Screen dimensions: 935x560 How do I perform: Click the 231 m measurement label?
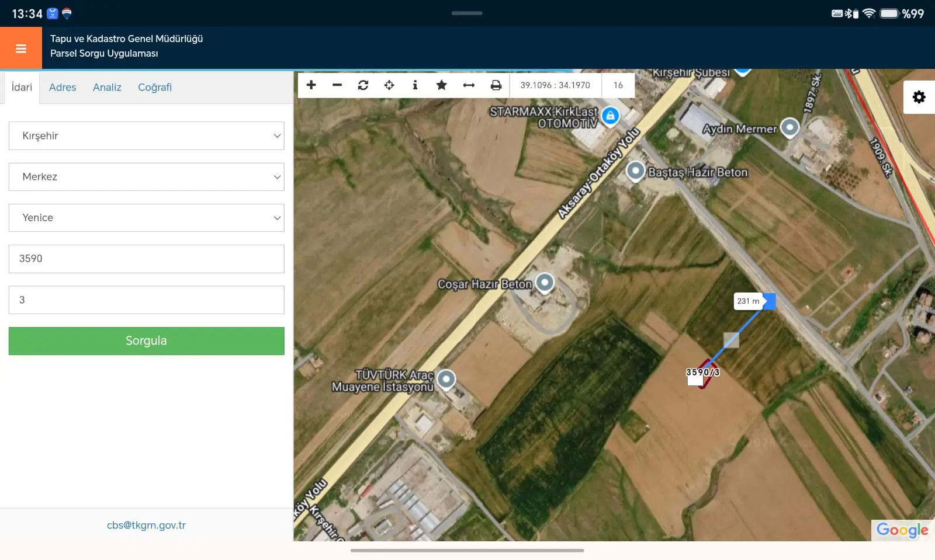(x=748, y=301)
